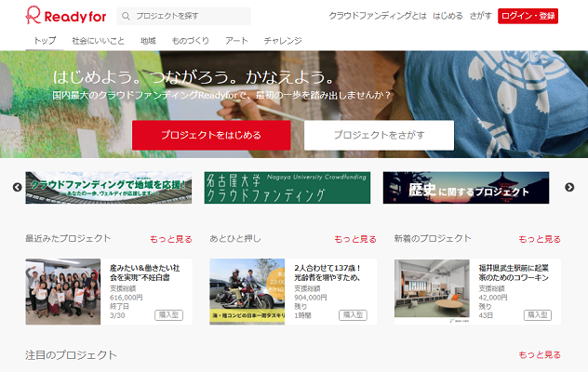The image size is (588, 372).
Task: Focus the プロジェクトを探す search field
Action: pyautogui.click(x=184, y=16)
